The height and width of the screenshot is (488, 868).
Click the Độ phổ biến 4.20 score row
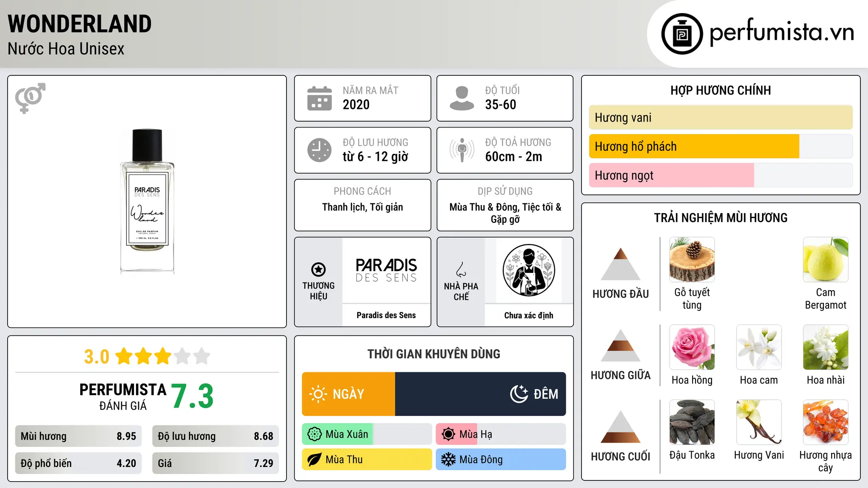tap(78, 463)
